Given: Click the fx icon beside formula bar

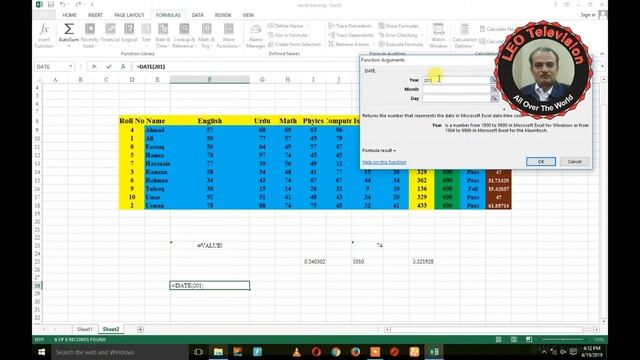Looking at the screenshot, I should [x=123, y=67].
